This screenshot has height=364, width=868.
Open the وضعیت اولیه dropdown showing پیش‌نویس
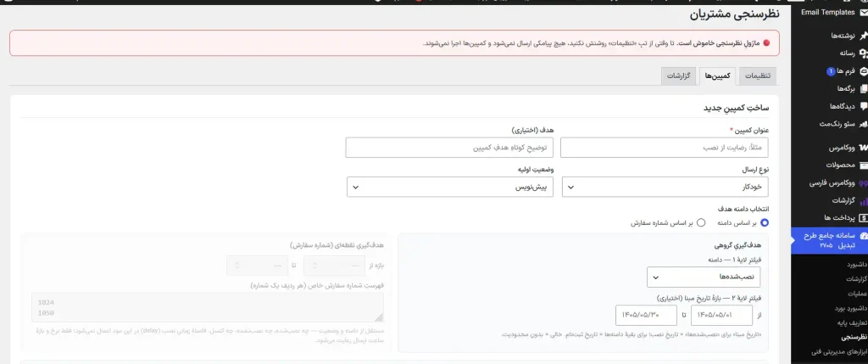tap(450, 188)
